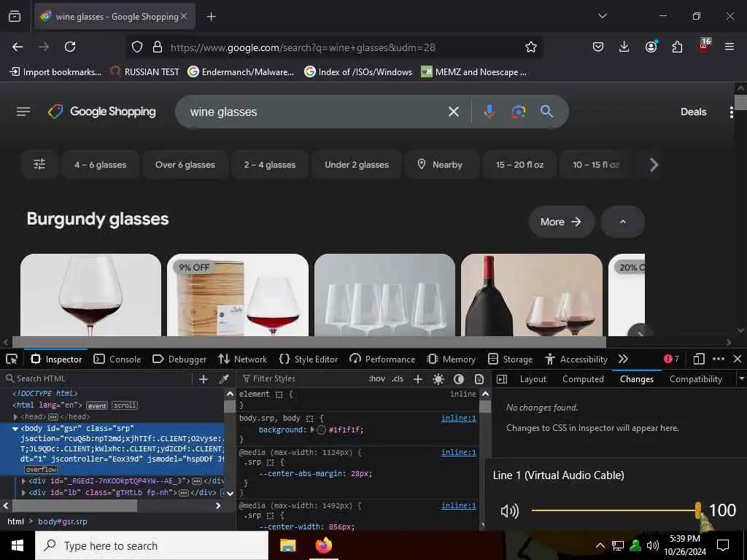The height and width of the screenshot is (560, 747).
Task: Bookmark this page with star icon
Action: [531, 47]
